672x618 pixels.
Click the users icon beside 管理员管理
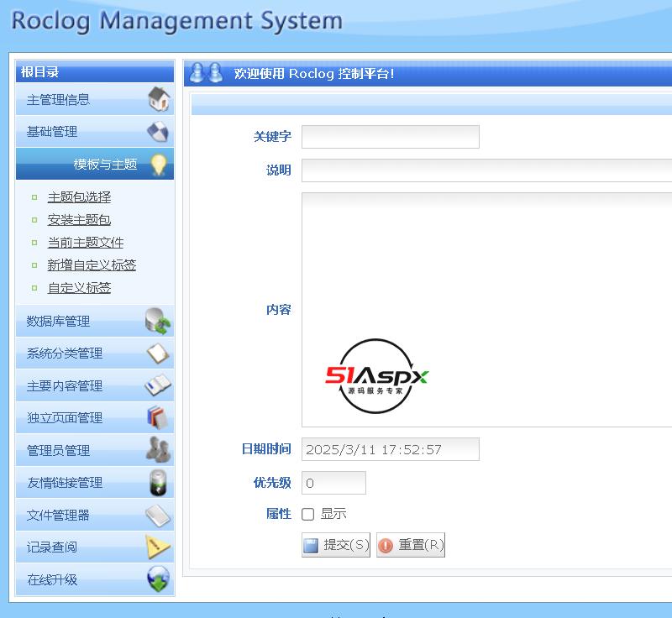[158, 450]
